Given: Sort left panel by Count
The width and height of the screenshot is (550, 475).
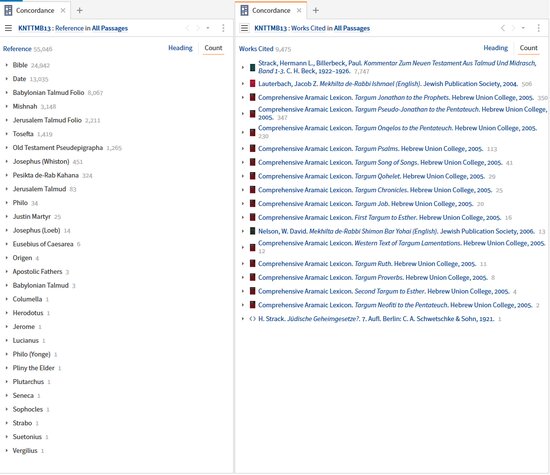Looking at the screenshot, I should tap(213, 48).
